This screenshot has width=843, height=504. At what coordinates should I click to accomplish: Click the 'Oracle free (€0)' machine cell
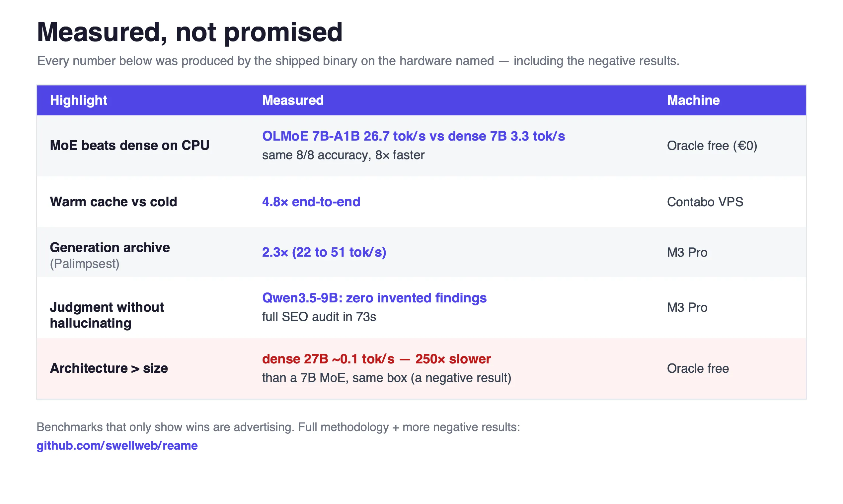pos(712,146)
